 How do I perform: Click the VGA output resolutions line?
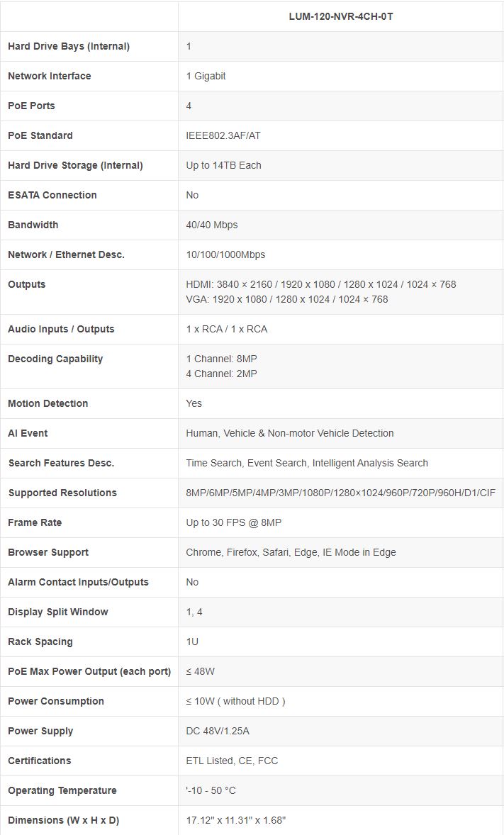coord(287,299)
